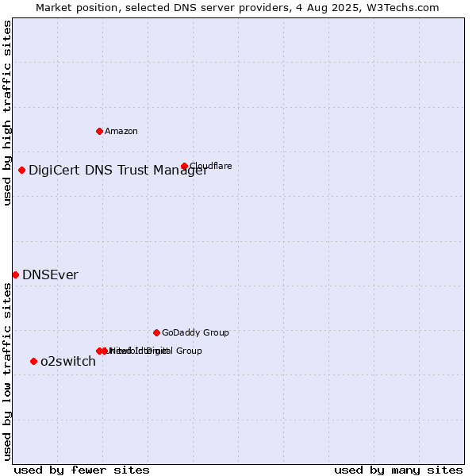
Task: Click the 'GoDaddy Group' label text
Action: [x=195, y=332]
